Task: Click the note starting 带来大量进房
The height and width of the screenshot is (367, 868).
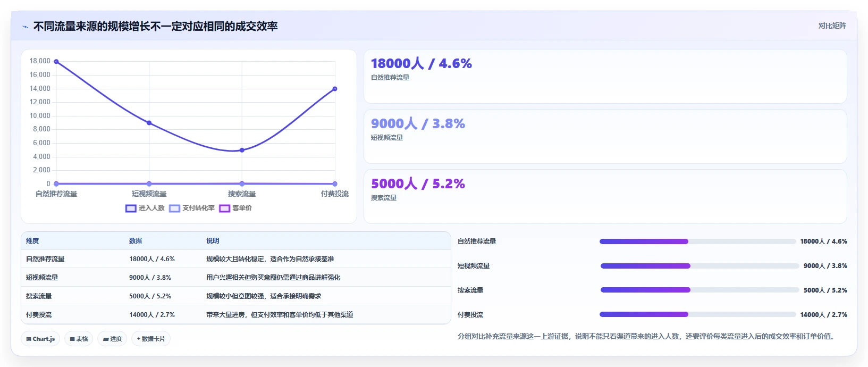Action: pos(280,315)
